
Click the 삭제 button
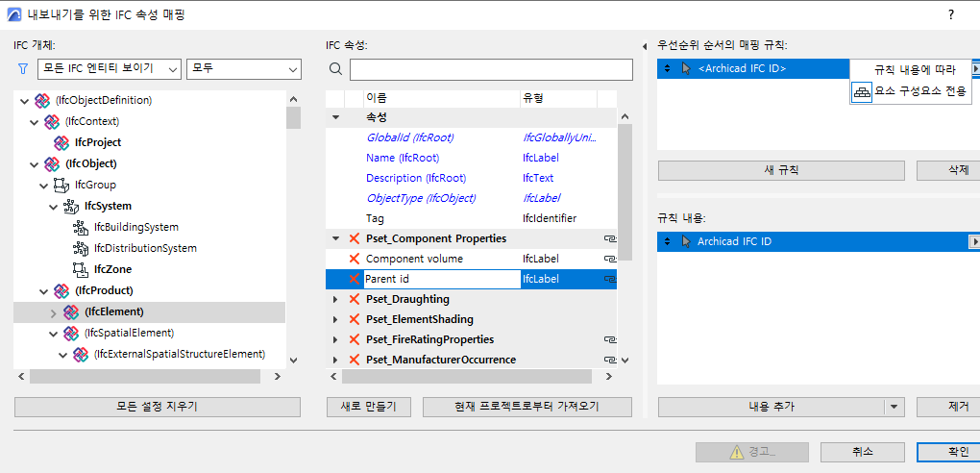948,170
